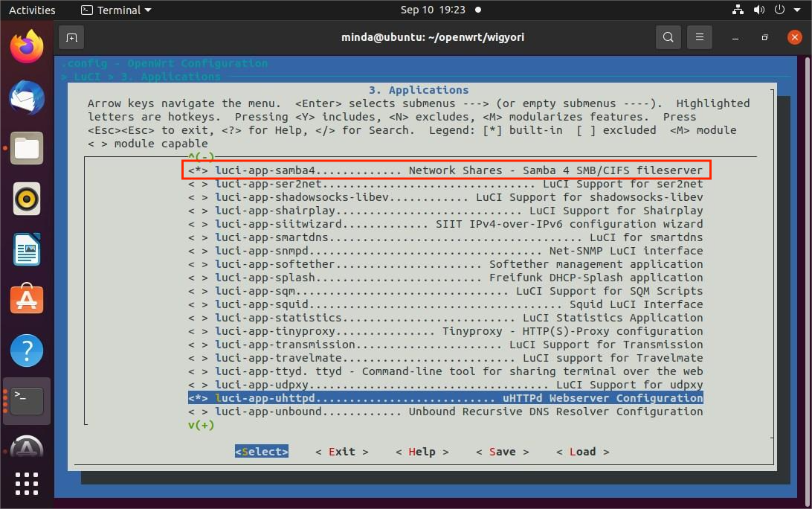
Task: Click the < Exit > button
Action: 342,452
